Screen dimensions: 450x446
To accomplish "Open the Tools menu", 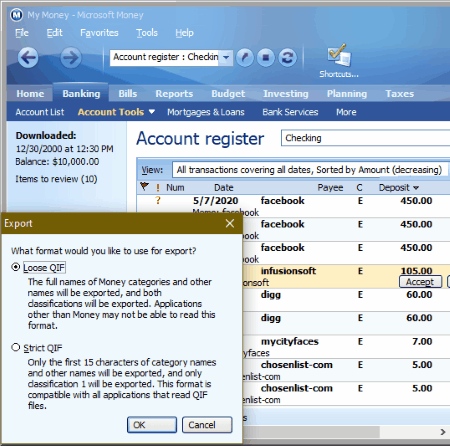I will 147,33.
